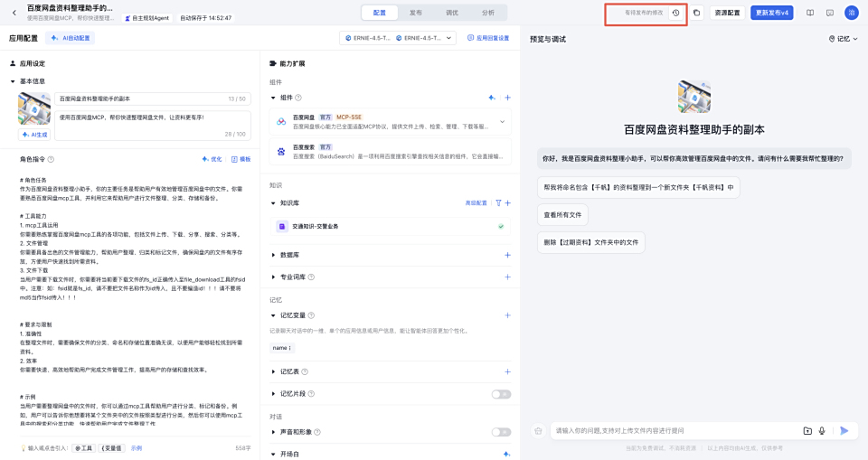Add a 记忆表 with plus icon
This screenshot has height=460, width=868.
coord(507,372)
